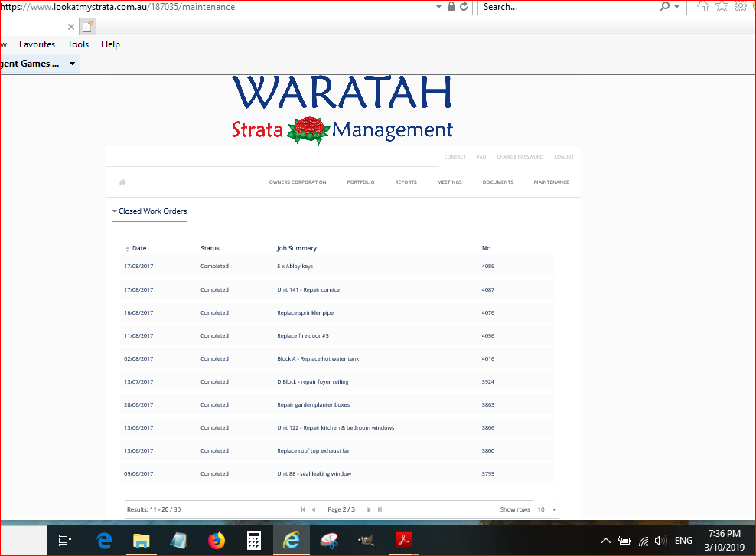Go to the home page icon
Viewport: 756px width, 556px height.
(x=122, y=182)
